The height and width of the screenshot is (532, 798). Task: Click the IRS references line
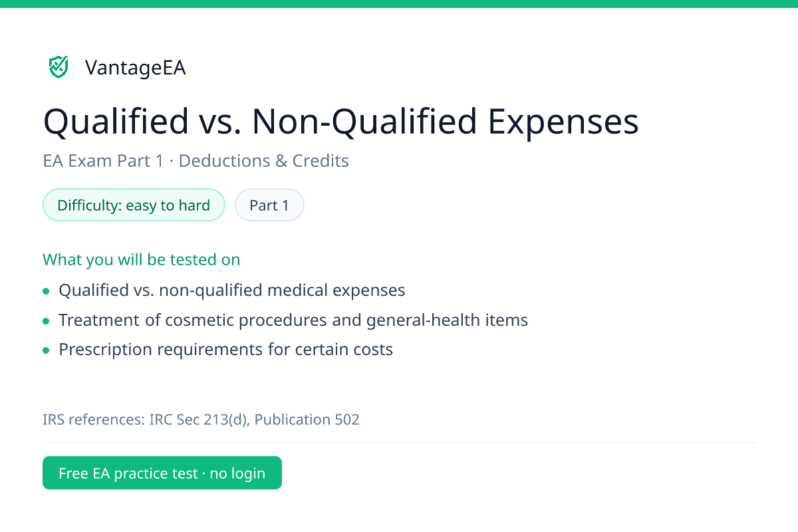(201, 420)
